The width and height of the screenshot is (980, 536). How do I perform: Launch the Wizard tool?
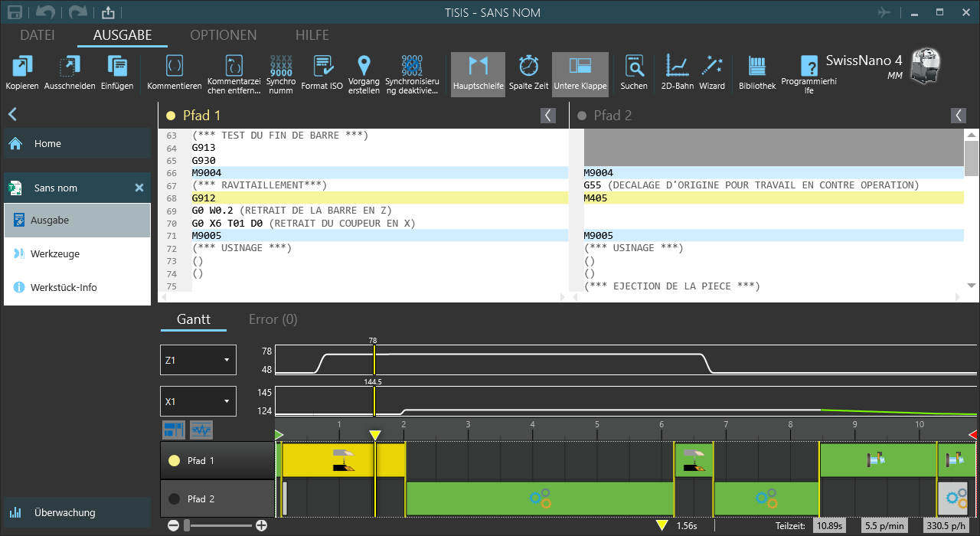tap(711, 67)
